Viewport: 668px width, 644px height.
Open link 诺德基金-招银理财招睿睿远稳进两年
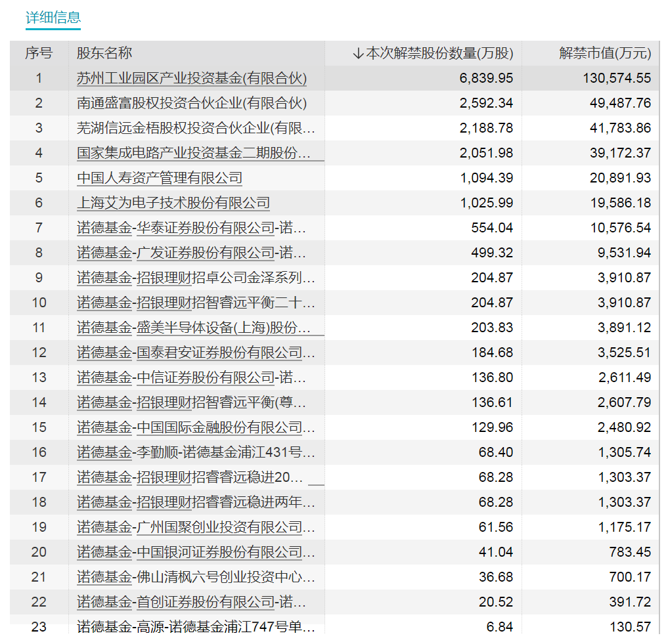pos(196,502)
